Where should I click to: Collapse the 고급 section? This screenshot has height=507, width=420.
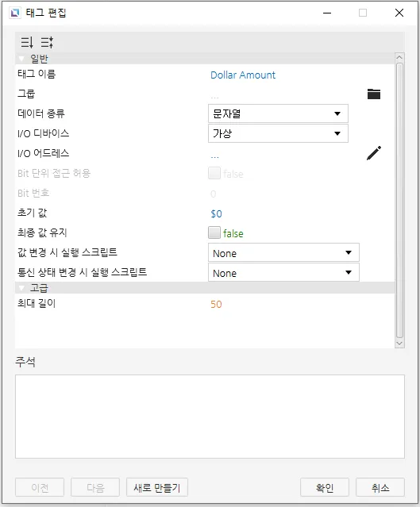click(x=21, y=288)
